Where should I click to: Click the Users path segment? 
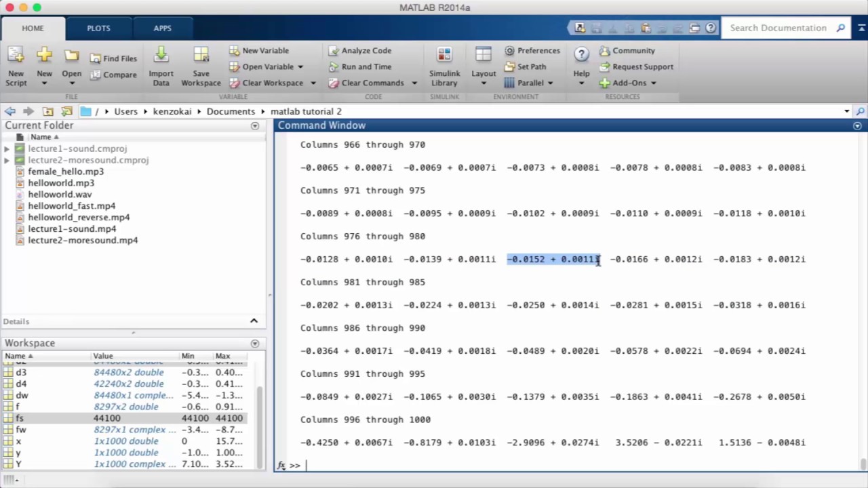click(x=125, y=111)
